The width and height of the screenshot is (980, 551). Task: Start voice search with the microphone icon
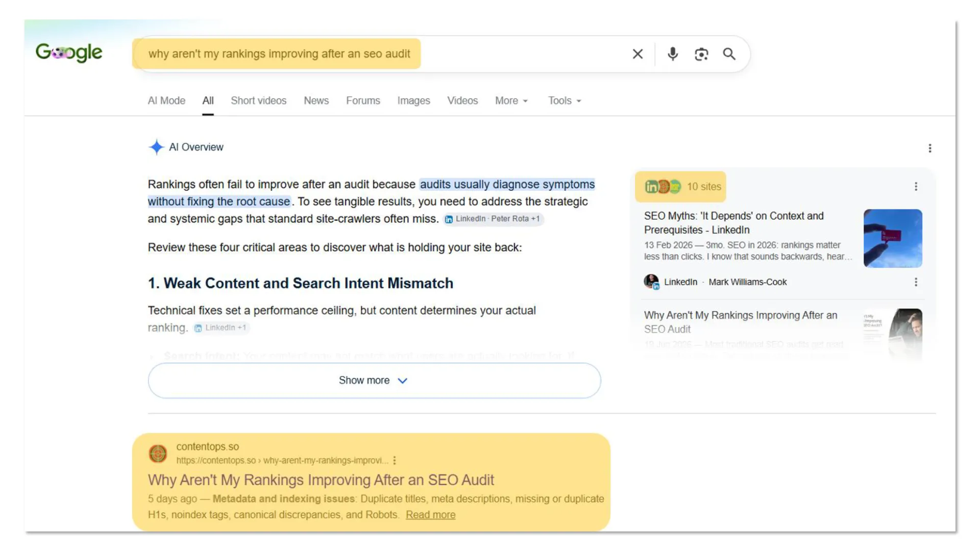click(673, 54)
